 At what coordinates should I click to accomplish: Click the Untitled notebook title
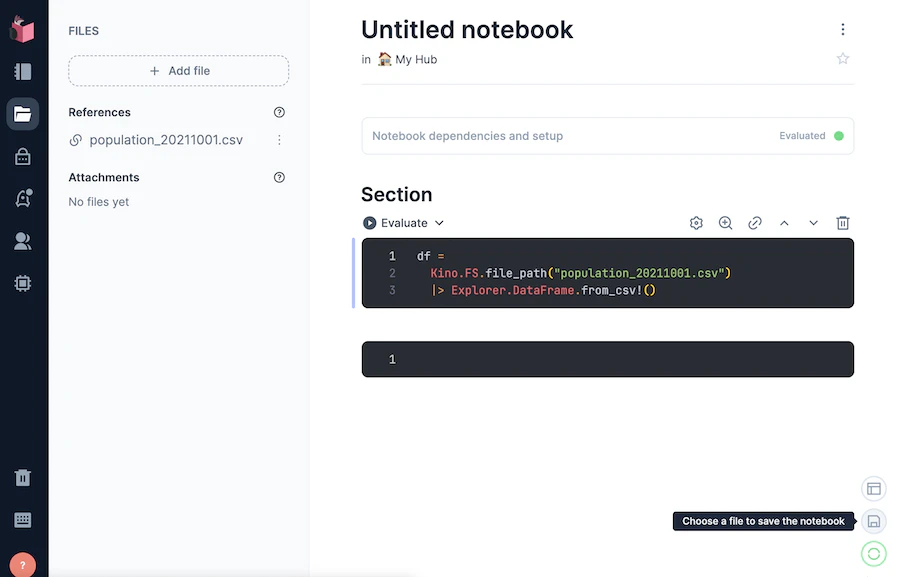point(467,30)
